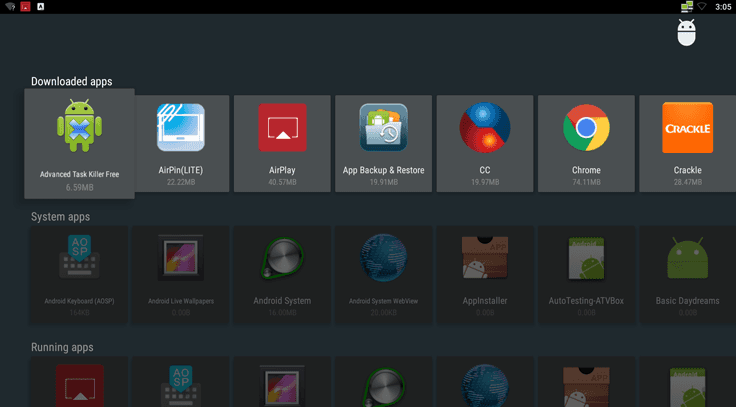Select AppInstaller box icon in Running apps row

click(x=586, y=387)
